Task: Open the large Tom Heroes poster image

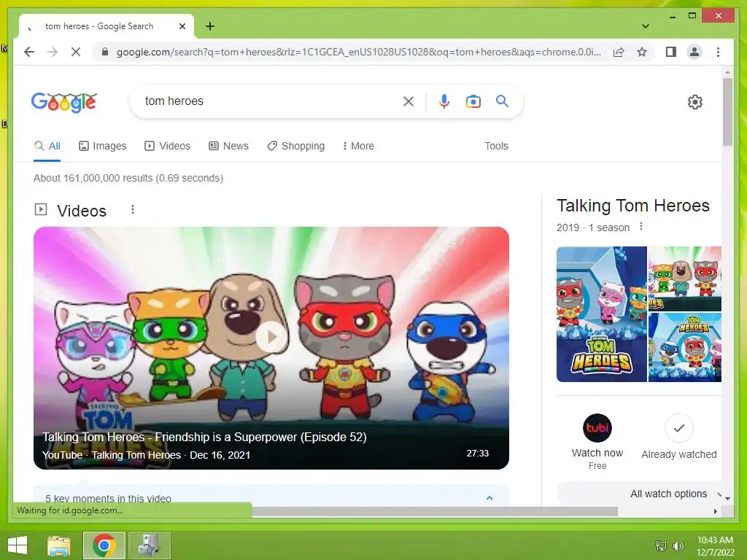Action: point(602,314)
